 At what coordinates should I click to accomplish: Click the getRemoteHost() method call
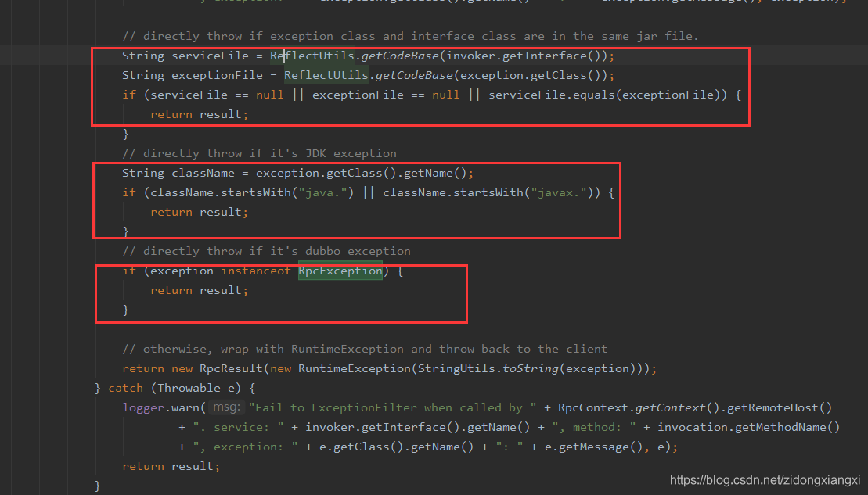[780, 407]
